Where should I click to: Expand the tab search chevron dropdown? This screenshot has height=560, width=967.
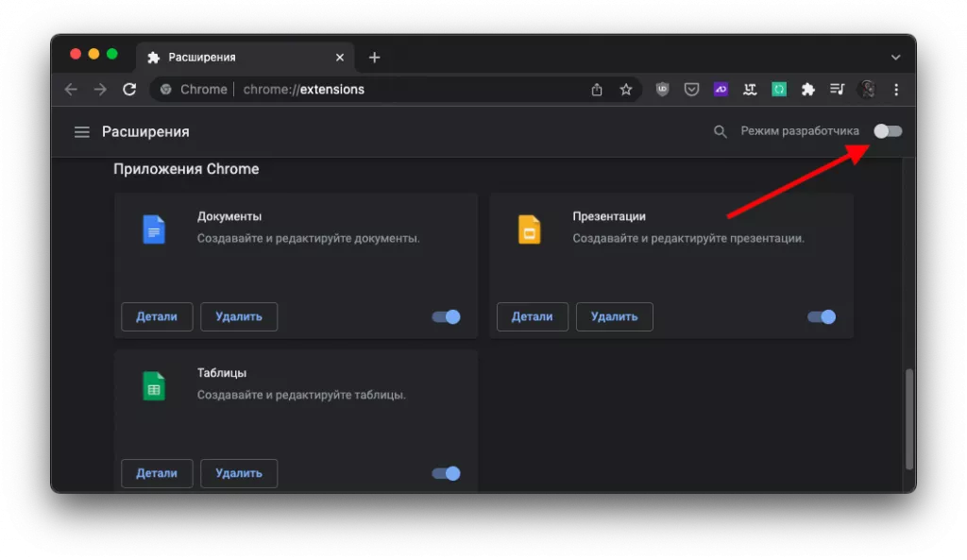(895, 58)
